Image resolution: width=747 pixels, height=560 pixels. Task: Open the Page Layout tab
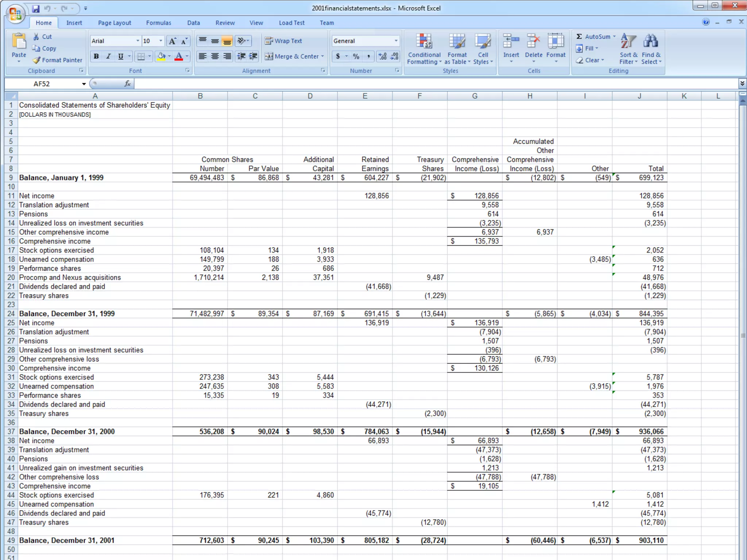click(x=115, y=23)
